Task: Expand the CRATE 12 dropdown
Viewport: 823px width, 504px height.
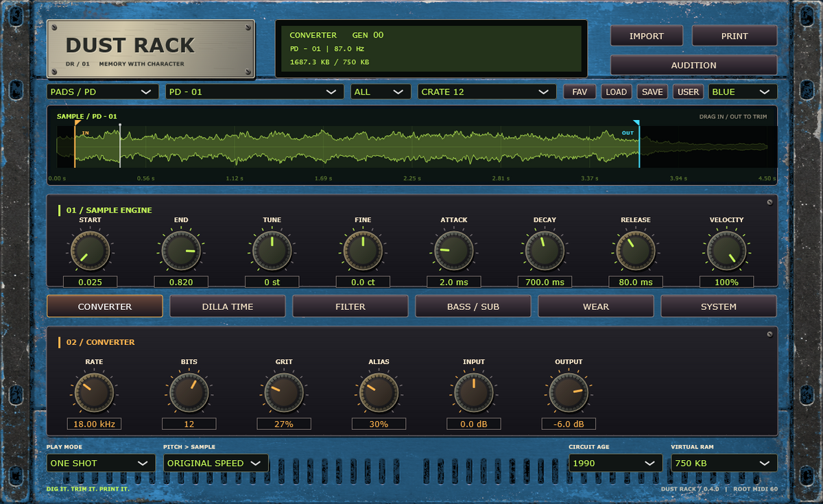Action: pyautogui.click(x=486, y=92)
